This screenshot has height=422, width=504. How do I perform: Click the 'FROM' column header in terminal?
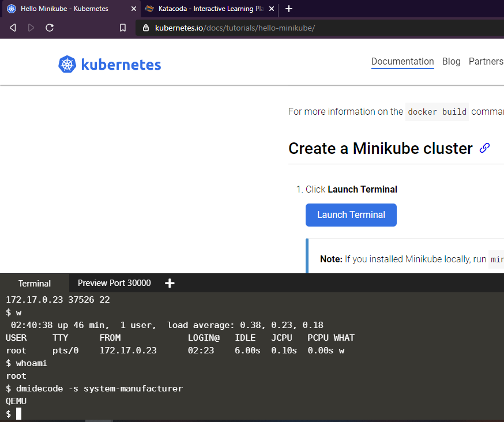tap(110, 338)
